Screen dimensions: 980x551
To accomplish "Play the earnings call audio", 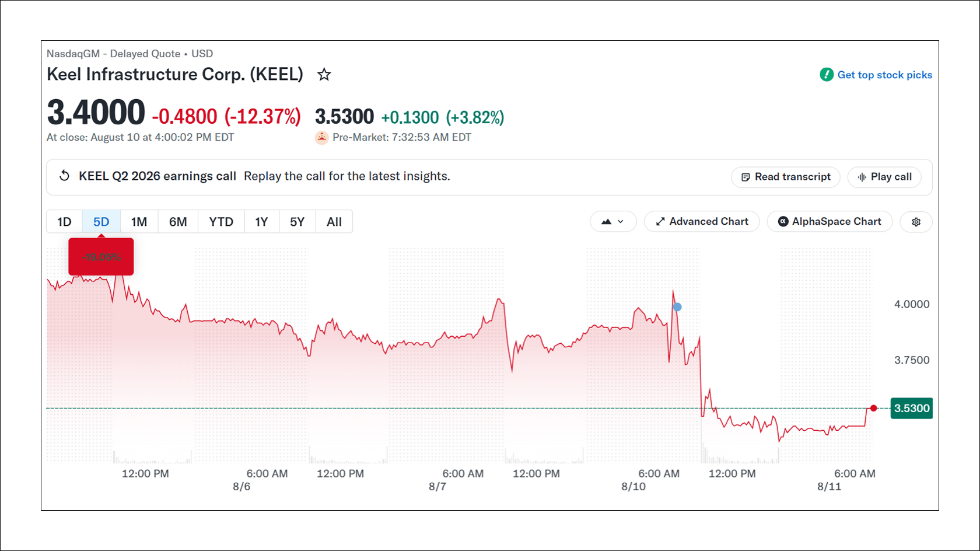I will pyautogui.click(x=884, y=177).
